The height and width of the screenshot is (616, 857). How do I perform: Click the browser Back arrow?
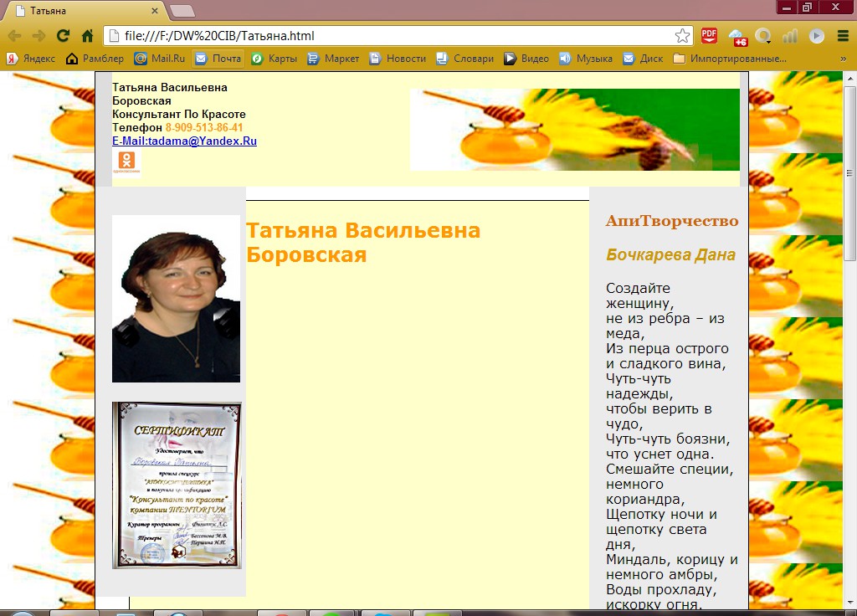tap(14, 36)
